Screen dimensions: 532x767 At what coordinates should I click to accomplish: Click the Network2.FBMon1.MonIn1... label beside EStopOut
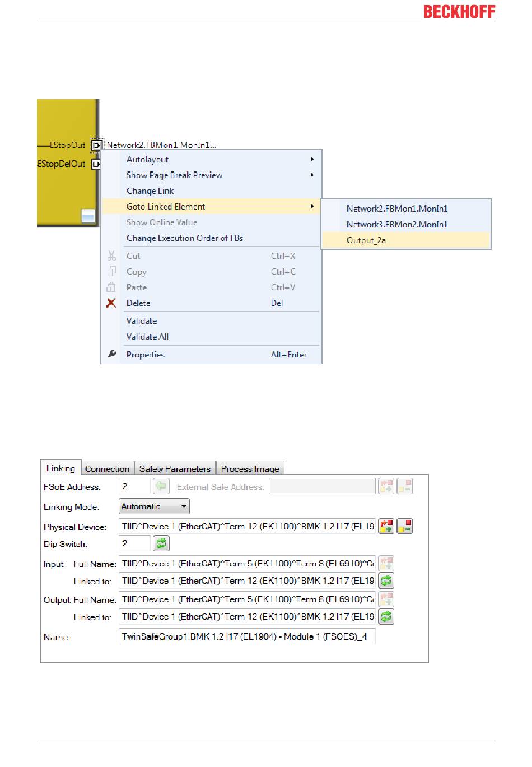coord(161,145)
